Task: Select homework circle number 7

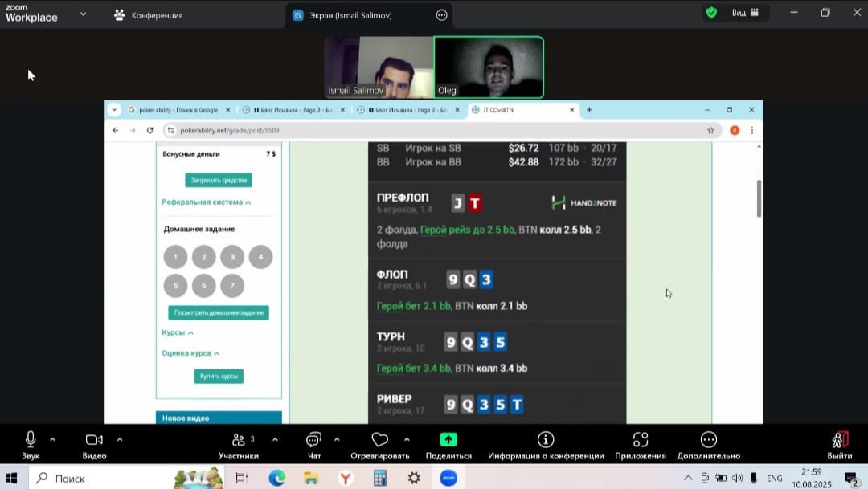Action: tap(232, 286)
